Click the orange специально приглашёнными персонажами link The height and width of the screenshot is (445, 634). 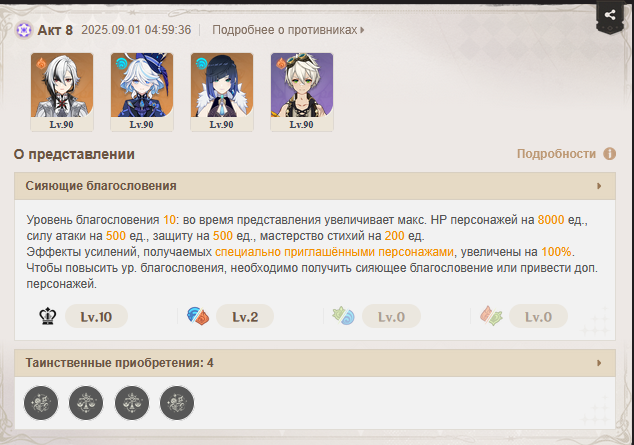(x=334, y=252)
